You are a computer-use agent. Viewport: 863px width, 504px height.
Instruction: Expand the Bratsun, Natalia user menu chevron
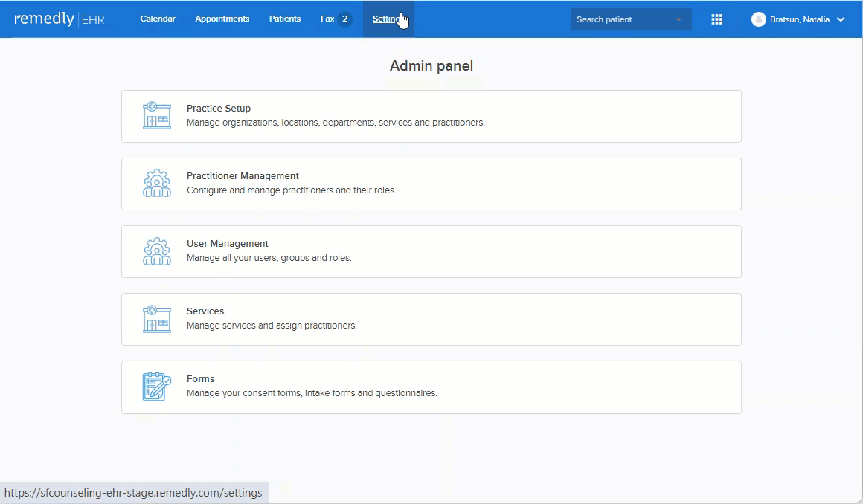(841, 19)
